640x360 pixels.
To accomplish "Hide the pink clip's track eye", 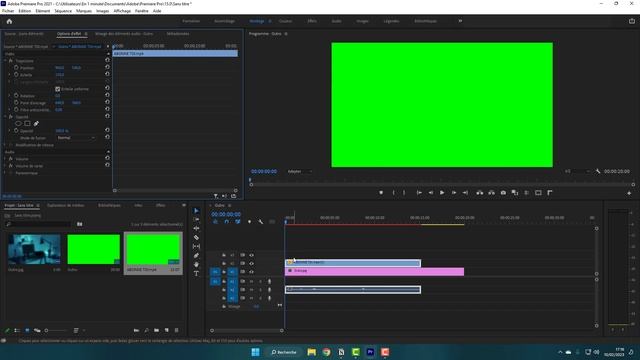I will 251,271.
